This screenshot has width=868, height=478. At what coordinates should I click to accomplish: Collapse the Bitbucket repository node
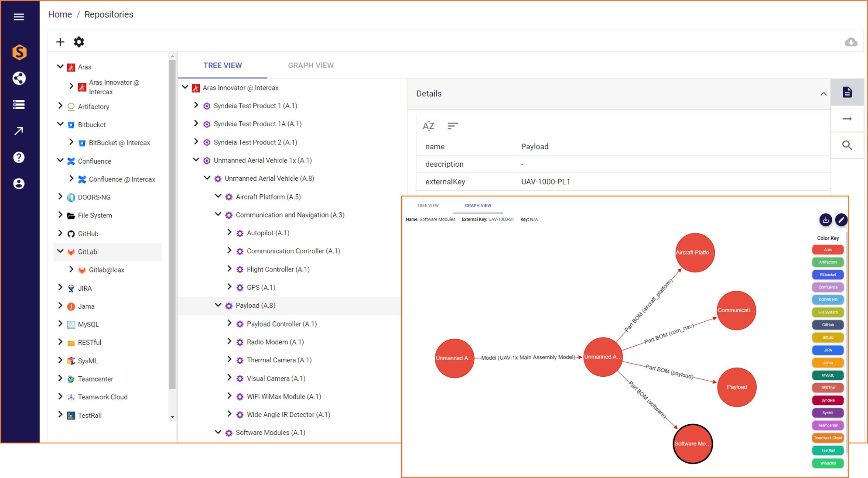tap(60, 124)
